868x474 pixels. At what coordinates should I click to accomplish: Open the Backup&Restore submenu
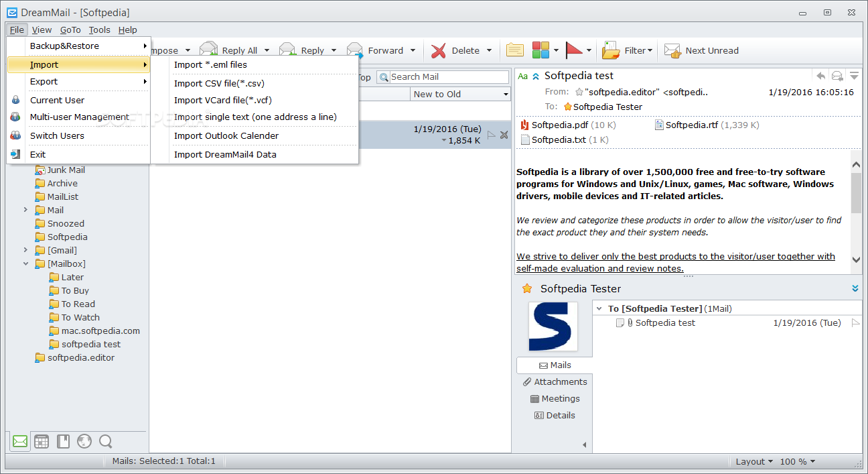(78, 46)
